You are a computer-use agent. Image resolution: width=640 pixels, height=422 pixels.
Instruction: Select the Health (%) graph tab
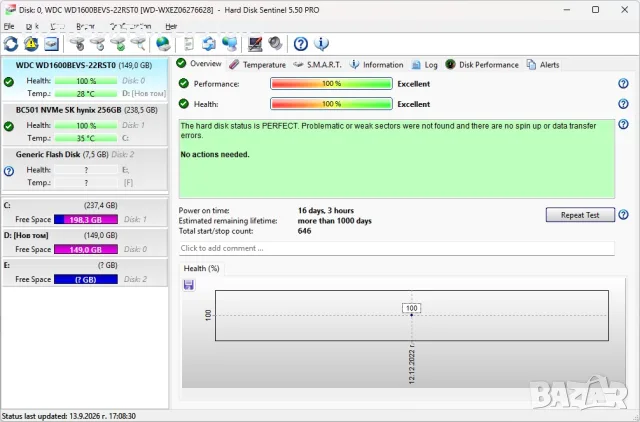pos(201,269)
